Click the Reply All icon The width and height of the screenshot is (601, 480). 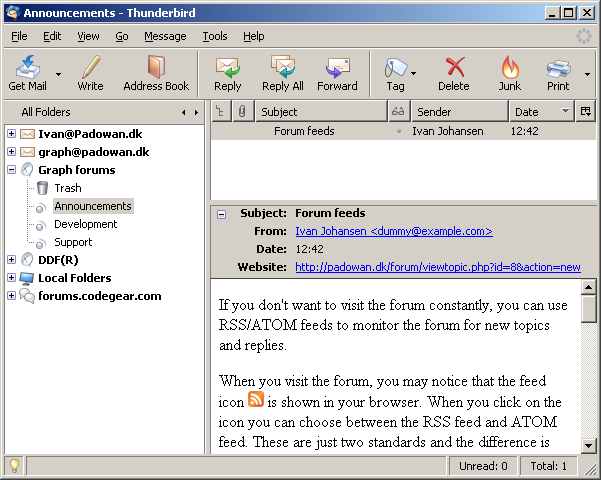[x=283, y=73]
